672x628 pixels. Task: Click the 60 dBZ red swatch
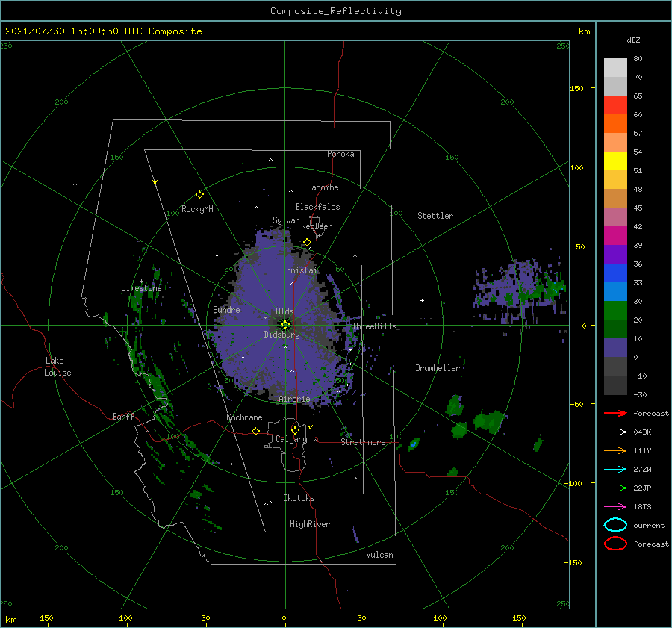pyautogui.click(x=615, y=105)
